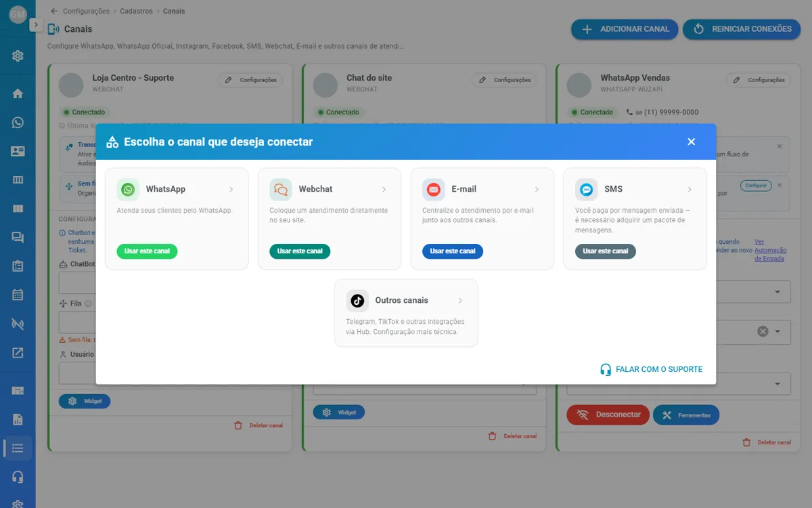Click the settings gear icon below the avatar
The image size is (812, 508).
18,56
